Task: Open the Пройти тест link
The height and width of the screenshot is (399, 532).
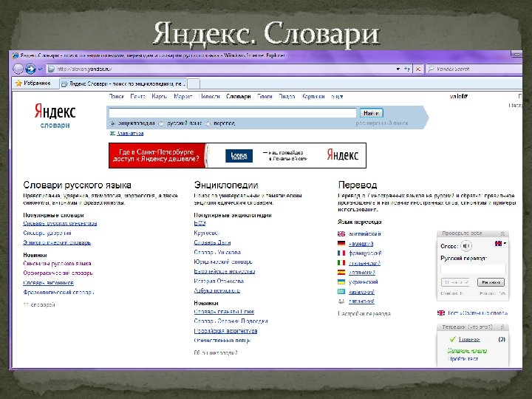Action: 463,358
